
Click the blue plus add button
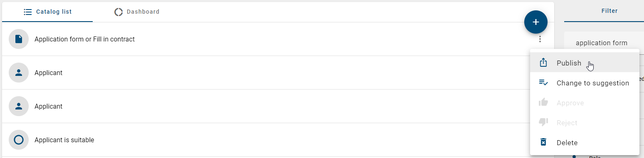click(x=536, y=22)
